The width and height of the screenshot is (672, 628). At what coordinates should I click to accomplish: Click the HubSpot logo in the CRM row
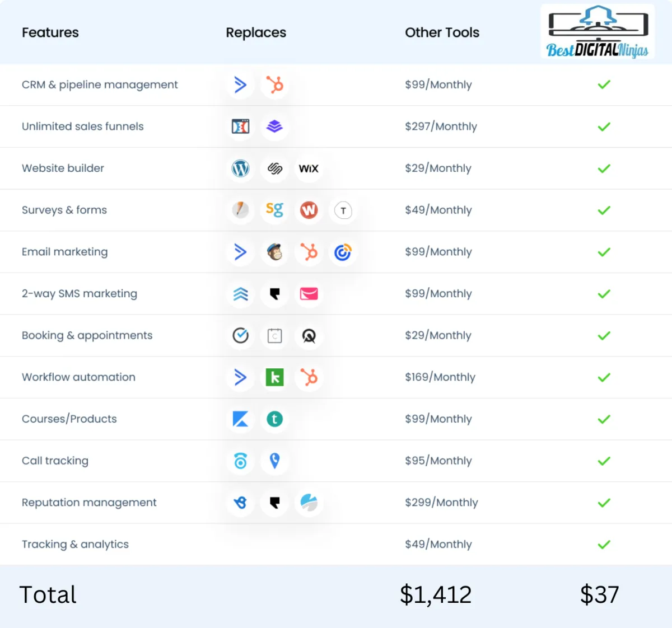(274, 85)
